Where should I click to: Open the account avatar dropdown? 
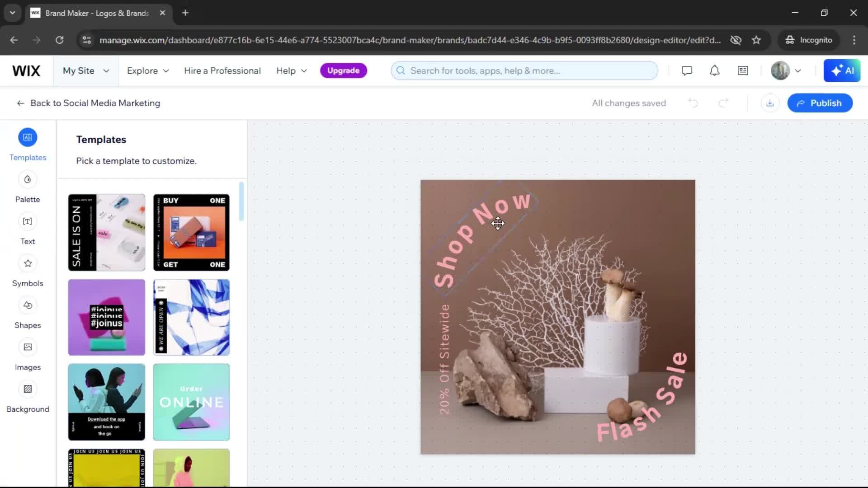786,70
